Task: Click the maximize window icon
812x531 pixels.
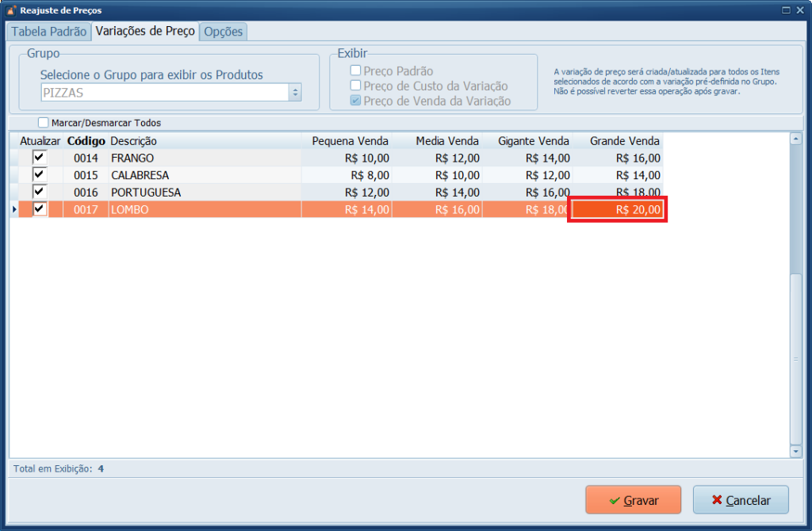Action: tap(786, 10)
